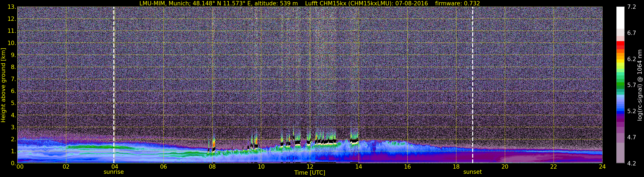
Task: Click the time axis tick '10'
Action: (x=261, y=167)
